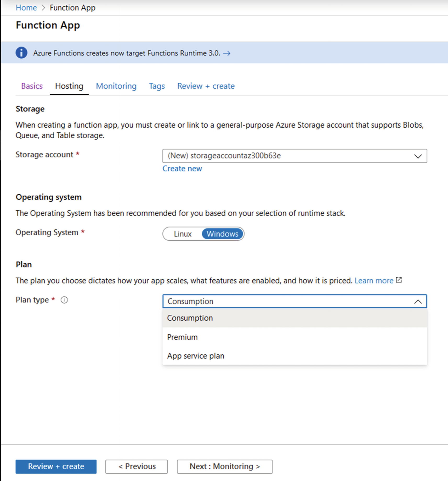Click the external link icon beside Learn more
Image resolution: width=448 pixels, height=481 pixels.
point(399,280)
